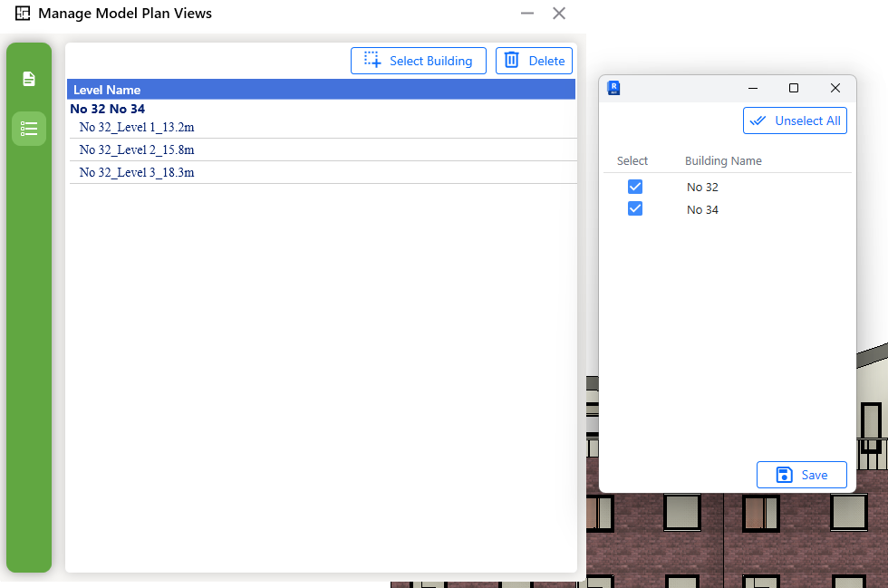Screen dimensions: 888x588
Task: Uncheck the No 32 building checkbox
Action: 635,187
